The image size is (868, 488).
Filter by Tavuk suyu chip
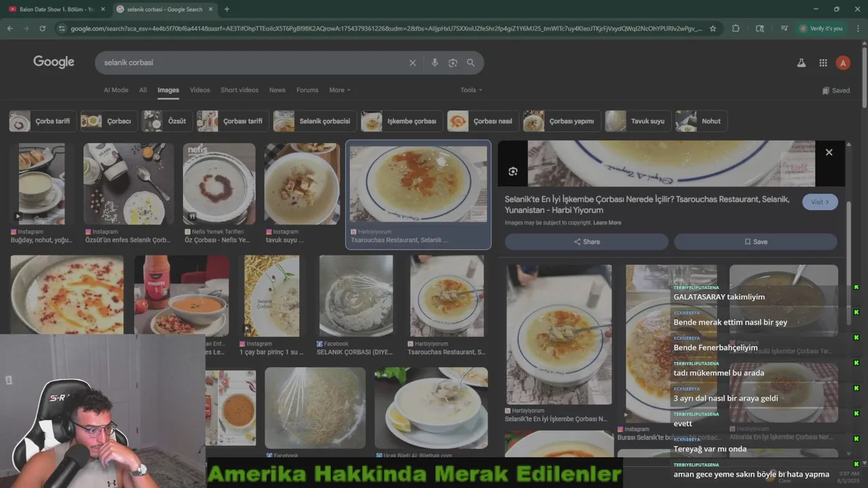point(638,121)
